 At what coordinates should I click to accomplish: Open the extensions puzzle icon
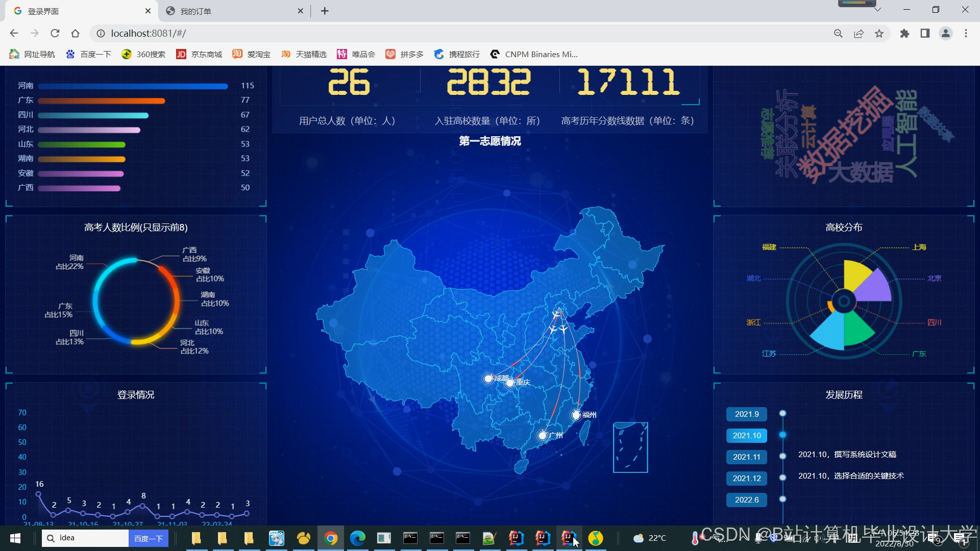click(904, 33)
